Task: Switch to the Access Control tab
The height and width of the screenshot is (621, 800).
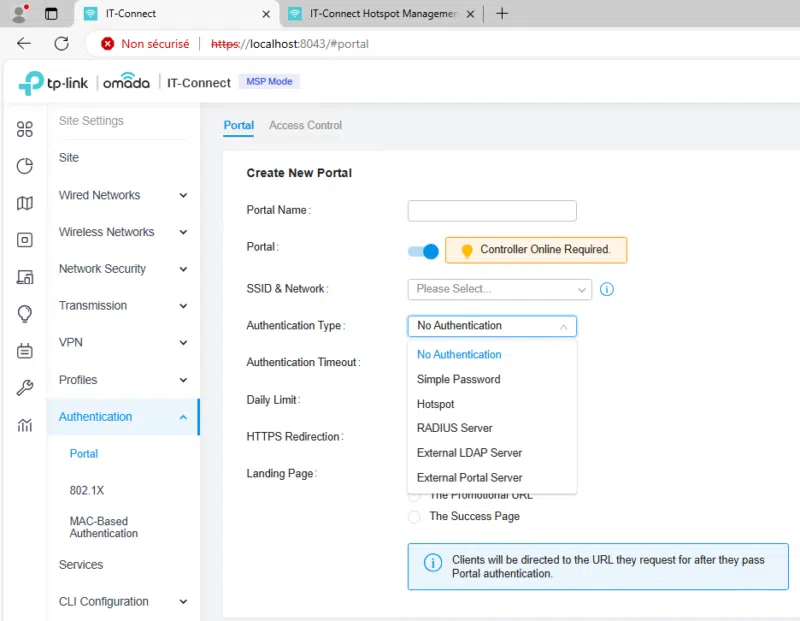Action: [305, 125]
